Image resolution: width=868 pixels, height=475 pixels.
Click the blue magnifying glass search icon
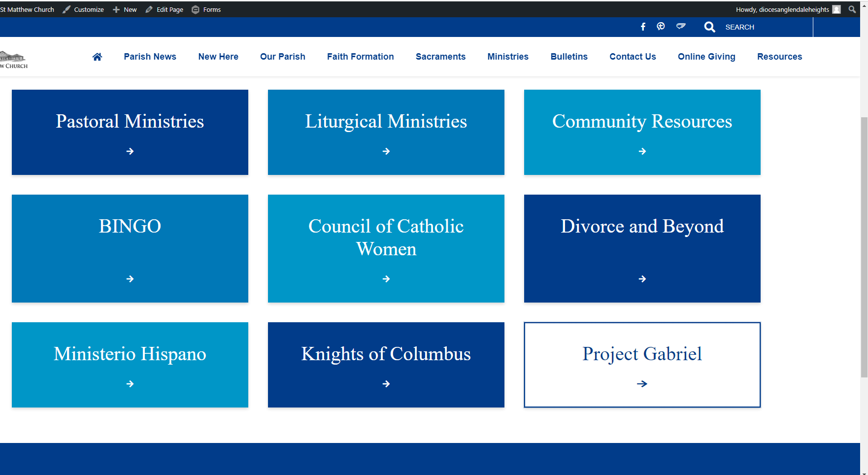709,27
